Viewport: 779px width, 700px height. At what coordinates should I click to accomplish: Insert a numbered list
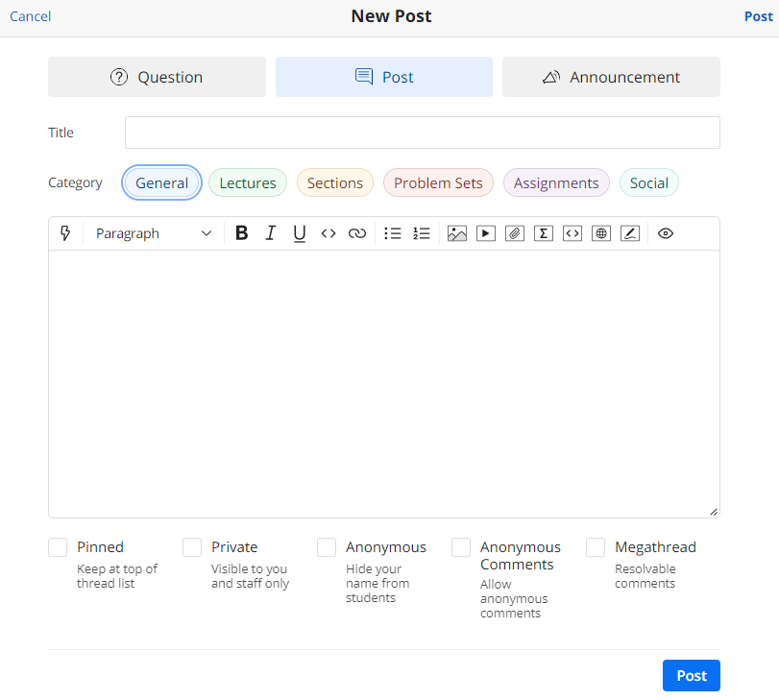(x=422, y=233)
